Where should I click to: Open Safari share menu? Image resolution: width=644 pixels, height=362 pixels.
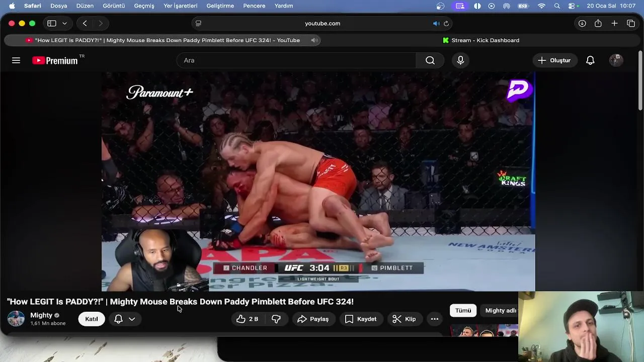[598, 23]
